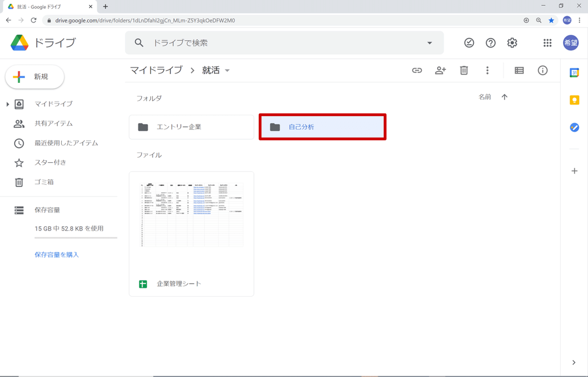
Task: Copy link using the link icon
Action: (417, 70)
